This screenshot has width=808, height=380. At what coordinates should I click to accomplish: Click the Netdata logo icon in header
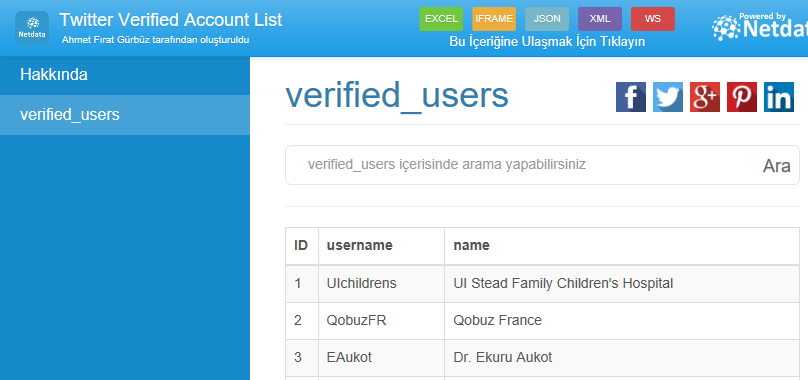click(32, 28)
